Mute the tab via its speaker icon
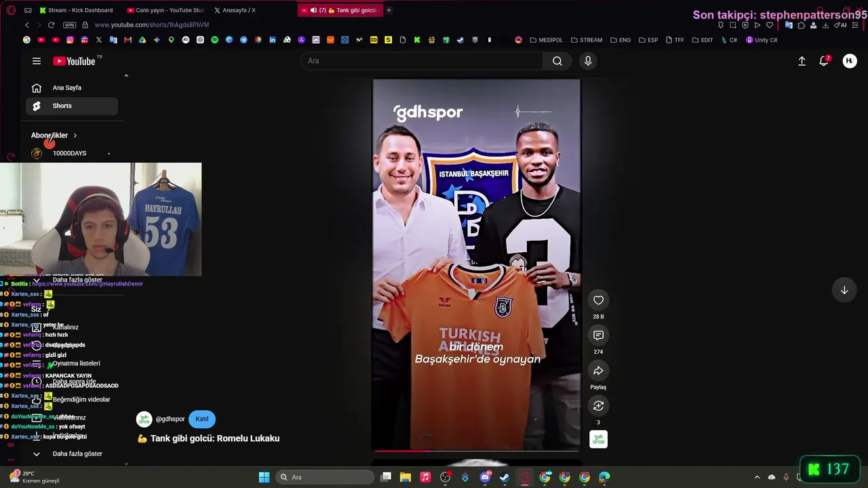 pyautogui.click(x=313, y=10)
